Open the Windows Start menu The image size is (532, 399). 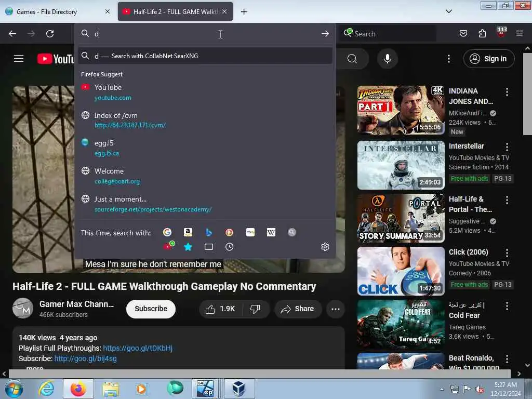coord(14,389)
